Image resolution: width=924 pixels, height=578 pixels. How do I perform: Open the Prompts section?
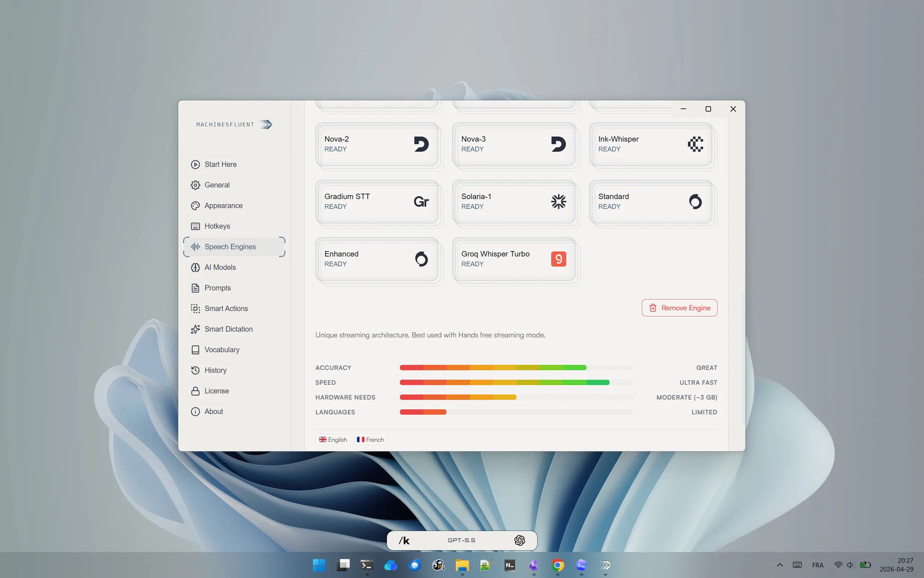tap(234, 288)
